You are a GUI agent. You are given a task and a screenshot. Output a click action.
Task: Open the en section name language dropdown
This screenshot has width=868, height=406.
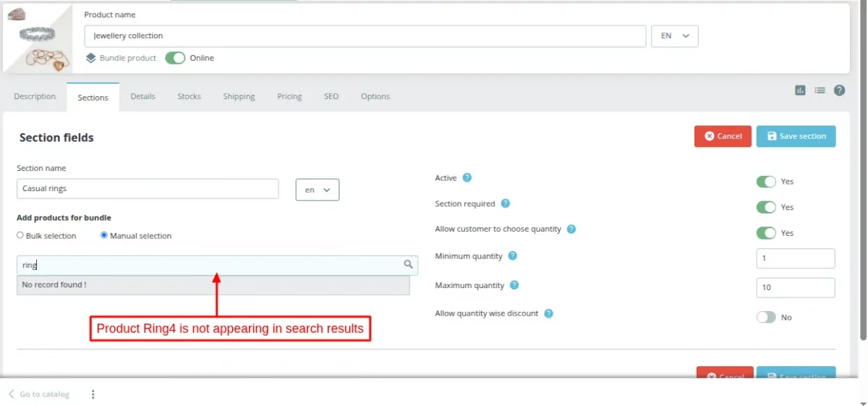point(318,190)
